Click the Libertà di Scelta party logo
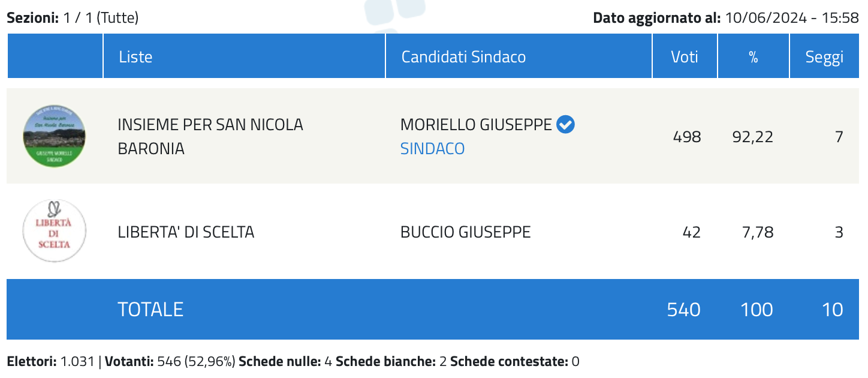This screenshot has width=868, height=378. click(55, 232)
